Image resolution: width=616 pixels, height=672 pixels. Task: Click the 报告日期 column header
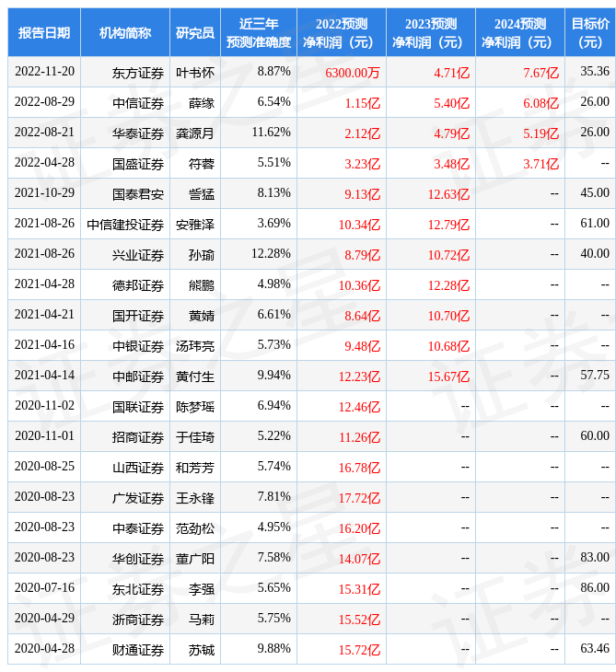click(x=44, y=32)
